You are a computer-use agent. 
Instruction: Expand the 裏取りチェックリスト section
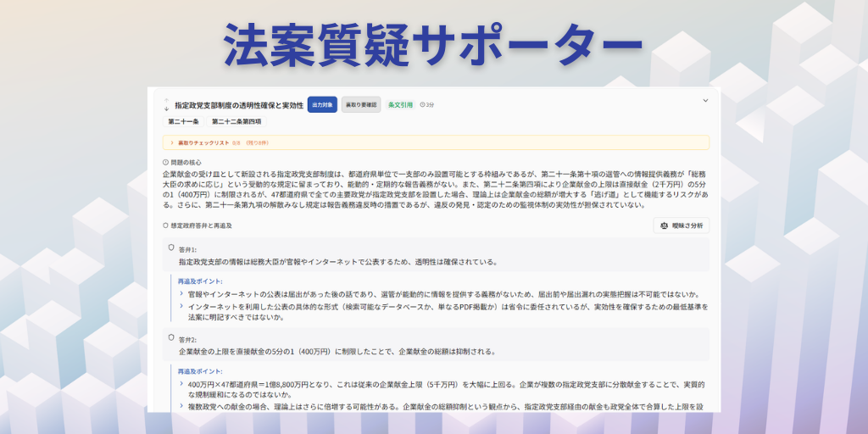pyautogui.click(x=171, y=142)
